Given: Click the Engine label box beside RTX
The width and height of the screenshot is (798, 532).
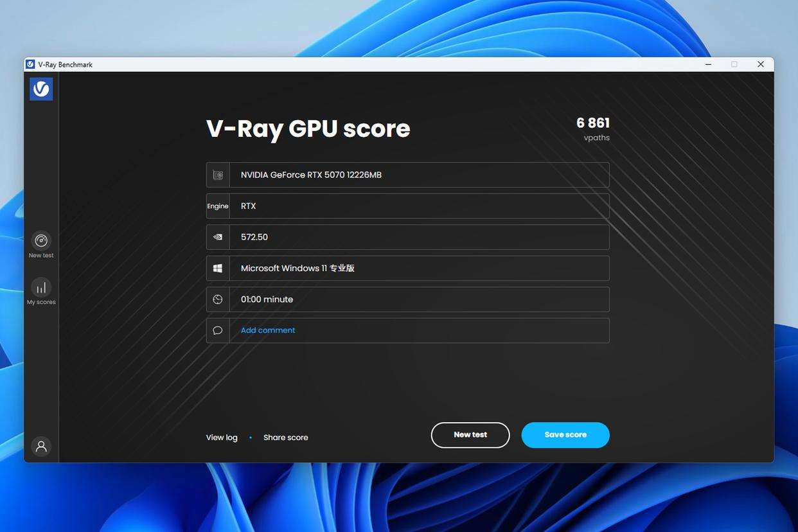Looking at the screenshot, I should (218, 206).
